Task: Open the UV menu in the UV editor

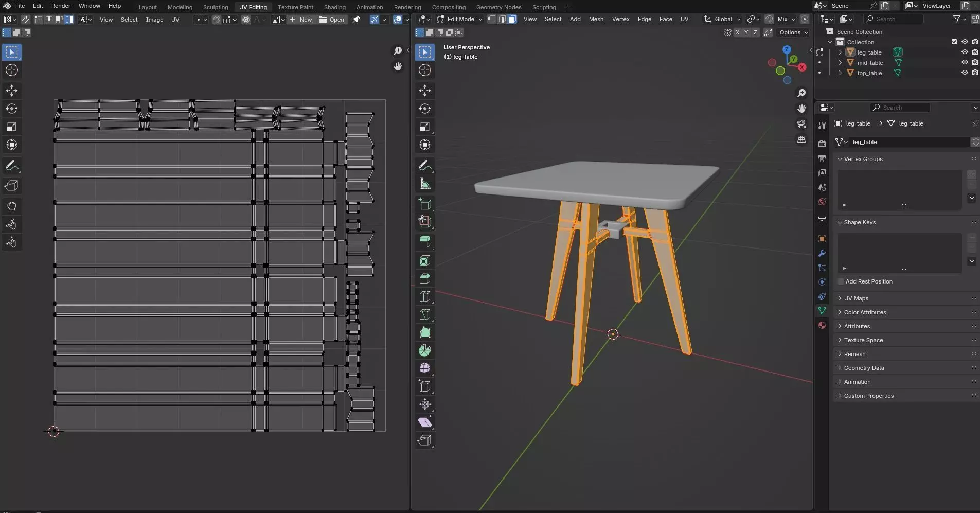Action: (175, 20)
